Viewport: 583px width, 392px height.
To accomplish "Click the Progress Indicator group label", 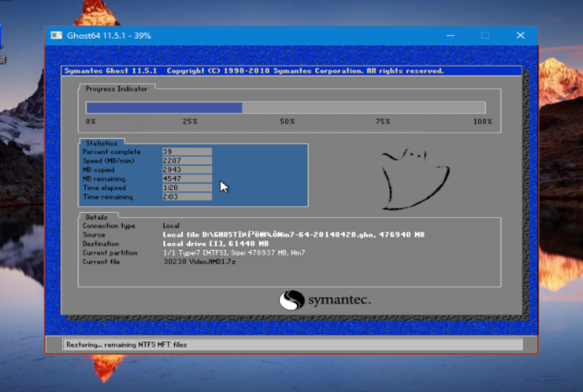I will 116,89.
